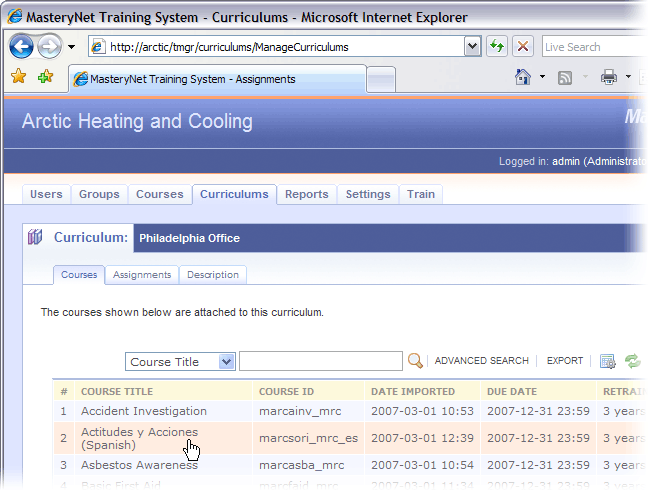651x493 pixels.
Task: Click the Add to Favorites icon
Action: (x=45, y=76)
